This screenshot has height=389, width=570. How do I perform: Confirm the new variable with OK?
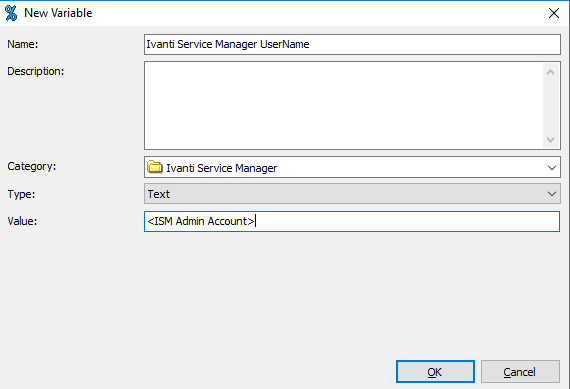[x=435, y=372]
